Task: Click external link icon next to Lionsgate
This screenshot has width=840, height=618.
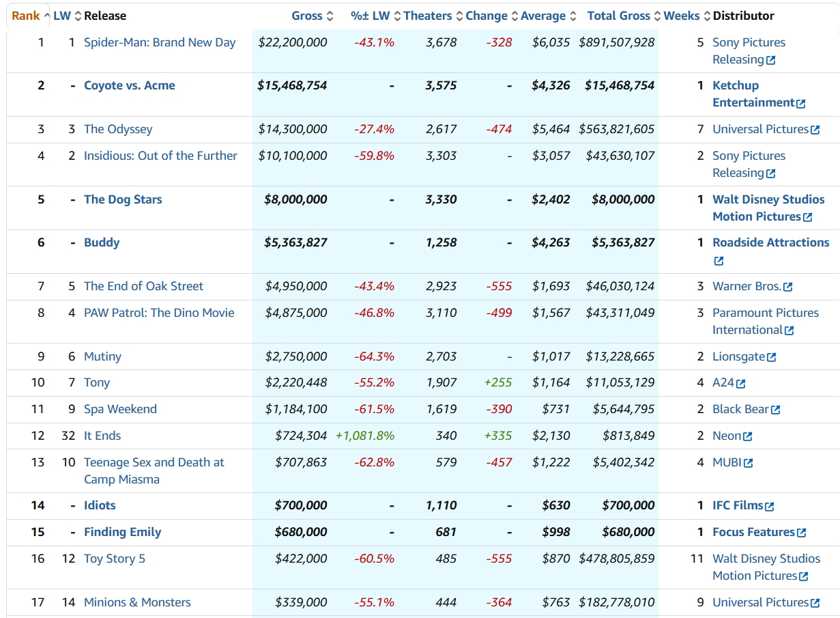Action: point(772,357)
